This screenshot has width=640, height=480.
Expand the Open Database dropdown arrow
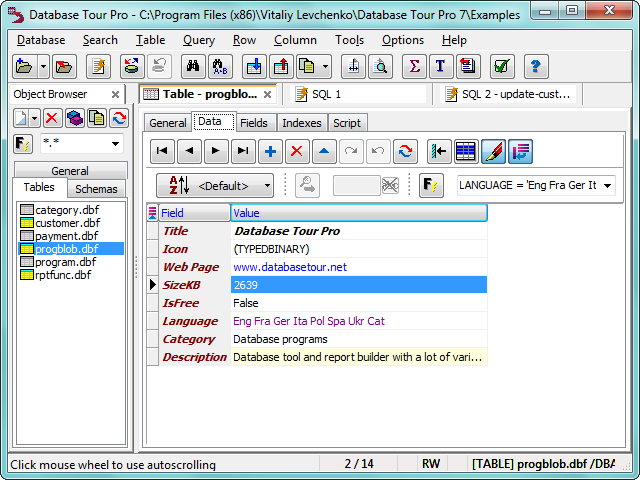43,66
